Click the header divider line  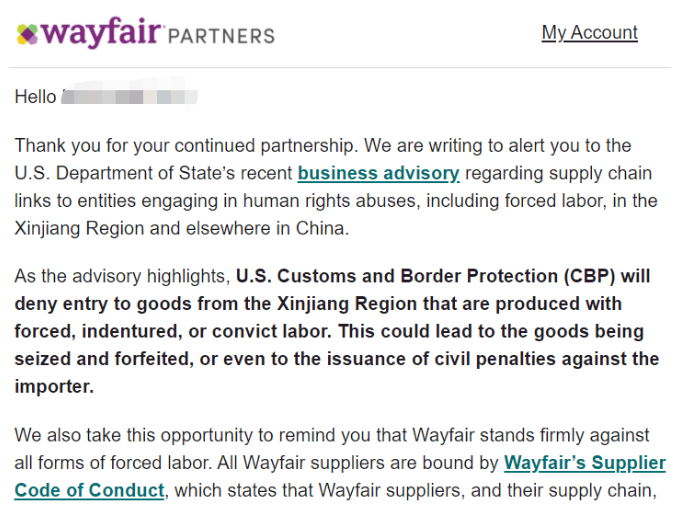[x=337, y=68]
